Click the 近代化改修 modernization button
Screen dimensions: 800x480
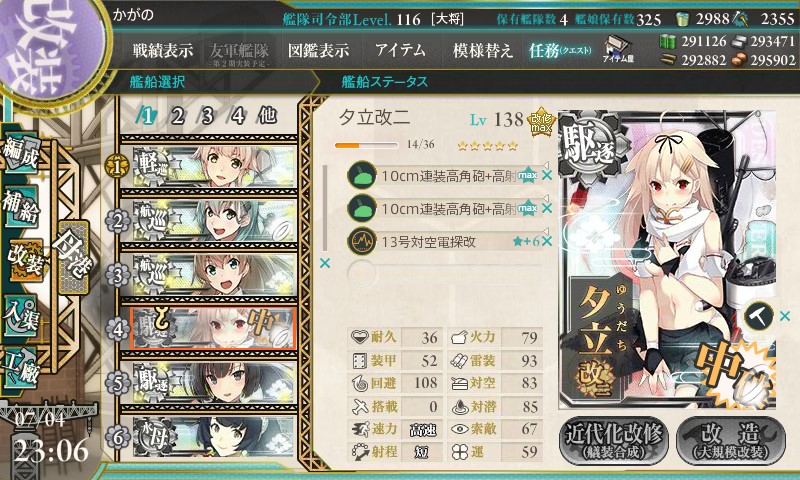coord(614,440)
